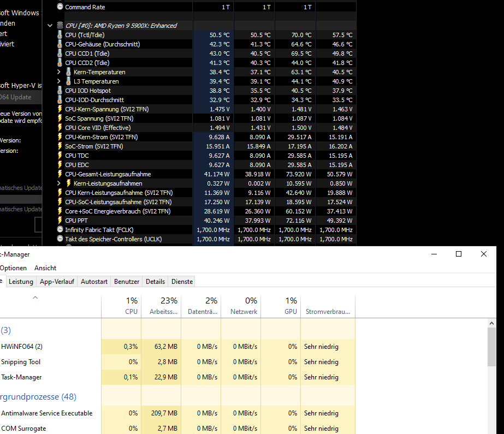Viewport: 504px width, 434px height.
Task: Click the thermometer icon of CPU IOD Hotspot
Action: click(x=60, y=91)
